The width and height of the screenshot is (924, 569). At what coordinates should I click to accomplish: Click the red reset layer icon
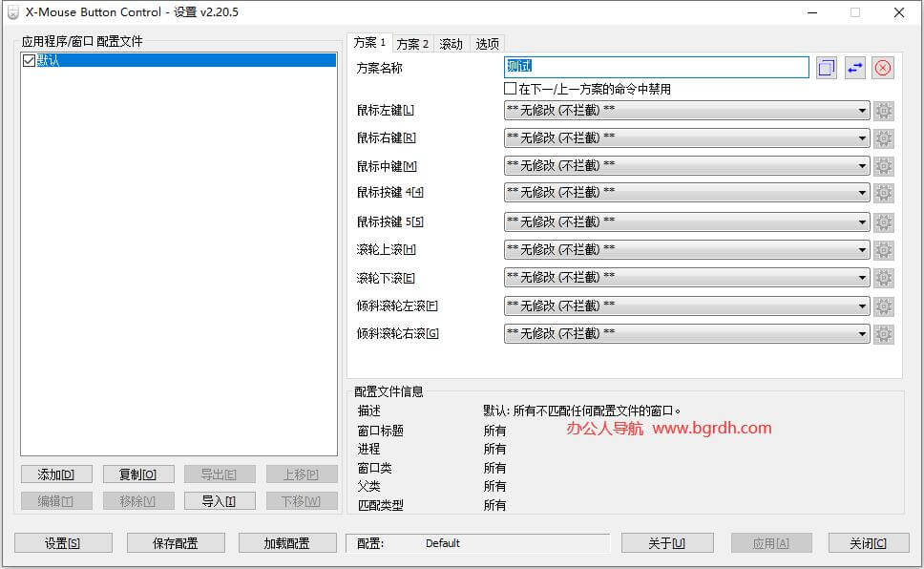coord(883,68)
